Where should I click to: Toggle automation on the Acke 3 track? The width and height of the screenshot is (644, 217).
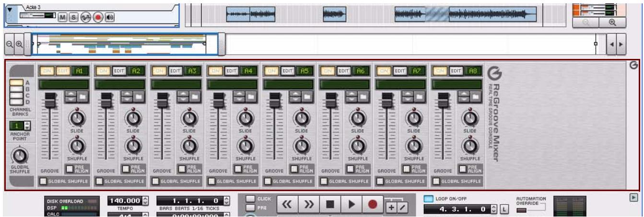pyautogui.click(x=86, y=17)
